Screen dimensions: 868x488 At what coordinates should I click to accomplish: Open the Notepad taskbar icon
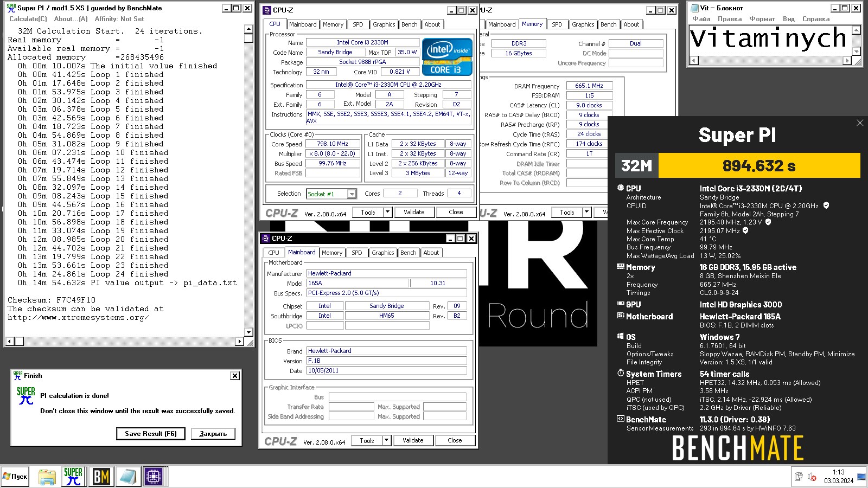128,477
